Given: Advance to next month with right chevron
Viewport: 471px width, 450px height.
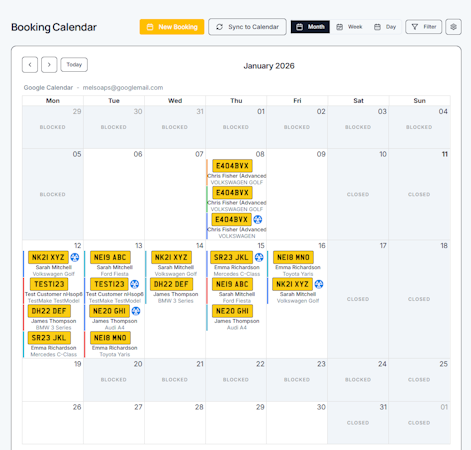Looking at the screenshot, I should coord(49,65).
